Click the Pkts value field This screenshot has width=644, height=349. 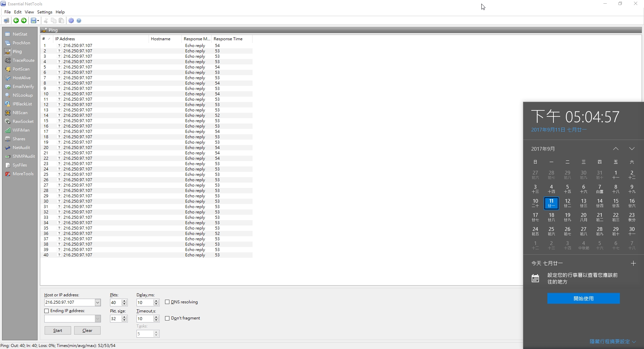point(116,303)
